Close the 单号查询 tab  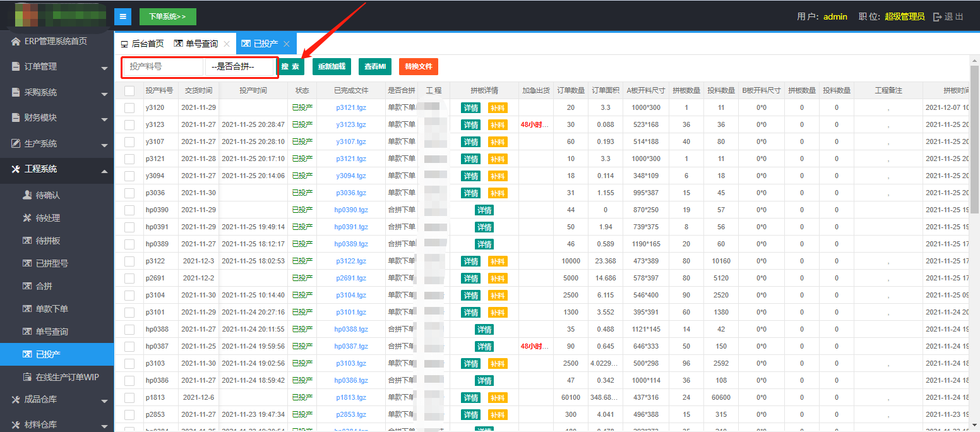click(227, 44)
